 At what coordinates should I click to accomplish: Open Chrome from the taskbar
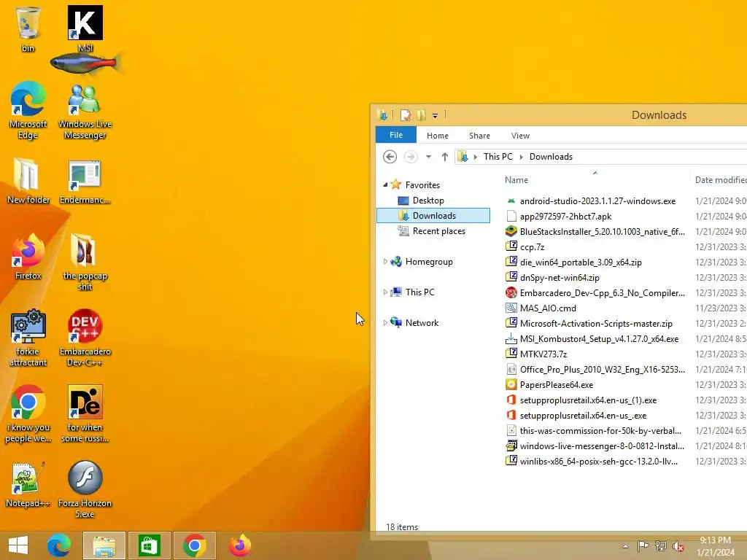click(194, 545)
